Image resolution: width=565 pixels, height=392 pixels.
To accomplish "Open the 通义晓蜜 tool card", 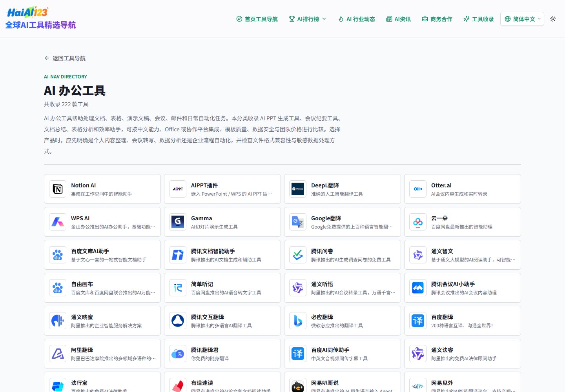I will tap(102, 321).
